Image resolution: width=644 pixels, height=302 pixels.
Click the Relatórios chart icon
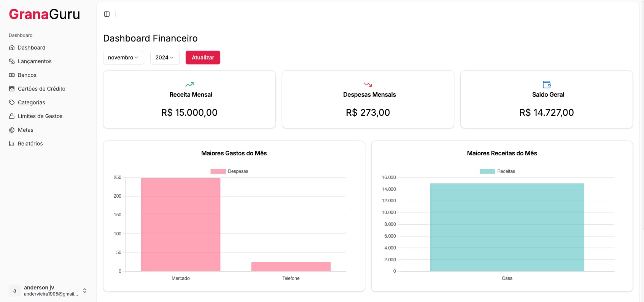(x=12, y=144)
